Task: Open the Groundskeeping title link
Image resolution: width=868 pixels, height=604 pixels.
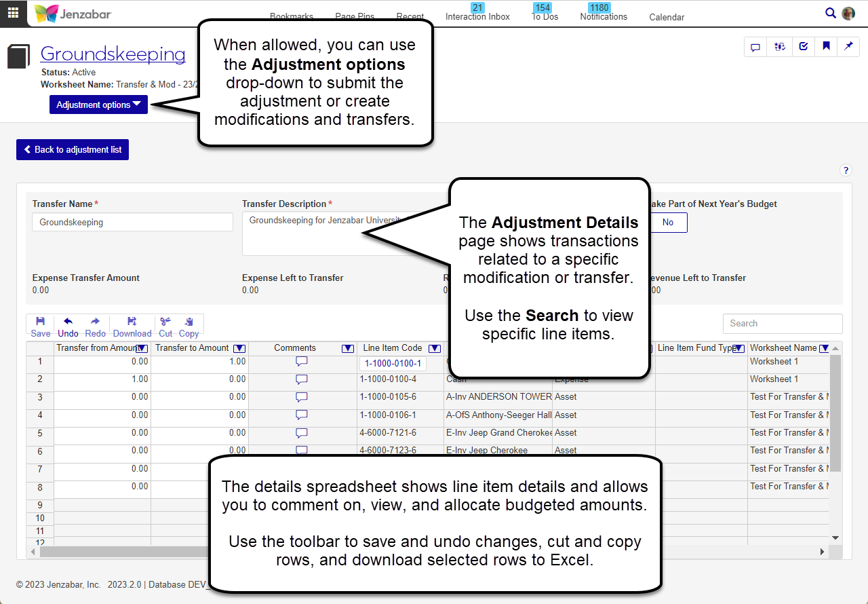Action: point(113,54)
